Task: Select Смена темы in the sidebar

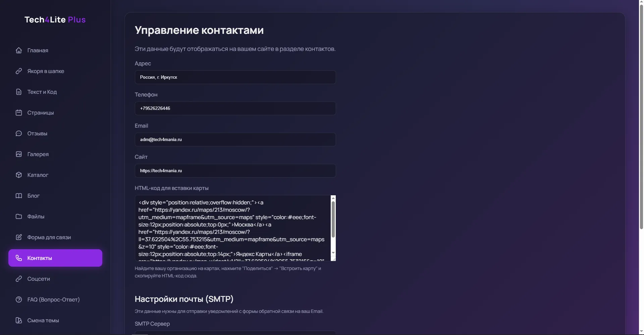Action: [x=43, y=320]
